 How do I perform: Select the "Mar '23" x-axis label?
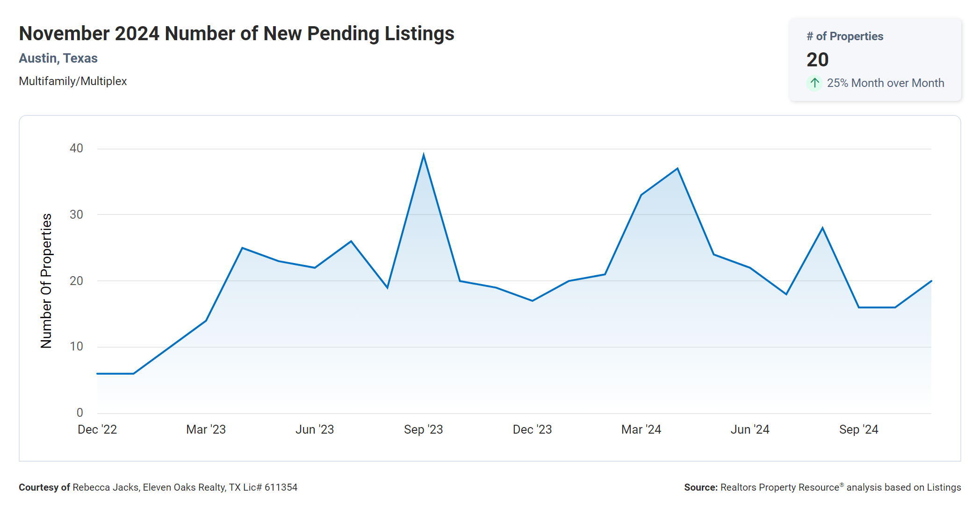[x=206, y=429]
